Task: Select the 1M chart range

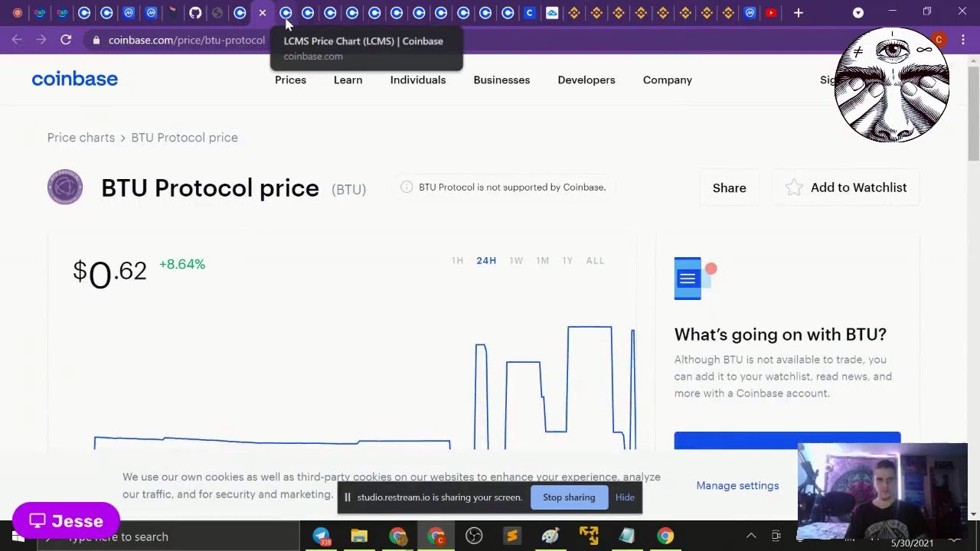Action: (542, 260)
